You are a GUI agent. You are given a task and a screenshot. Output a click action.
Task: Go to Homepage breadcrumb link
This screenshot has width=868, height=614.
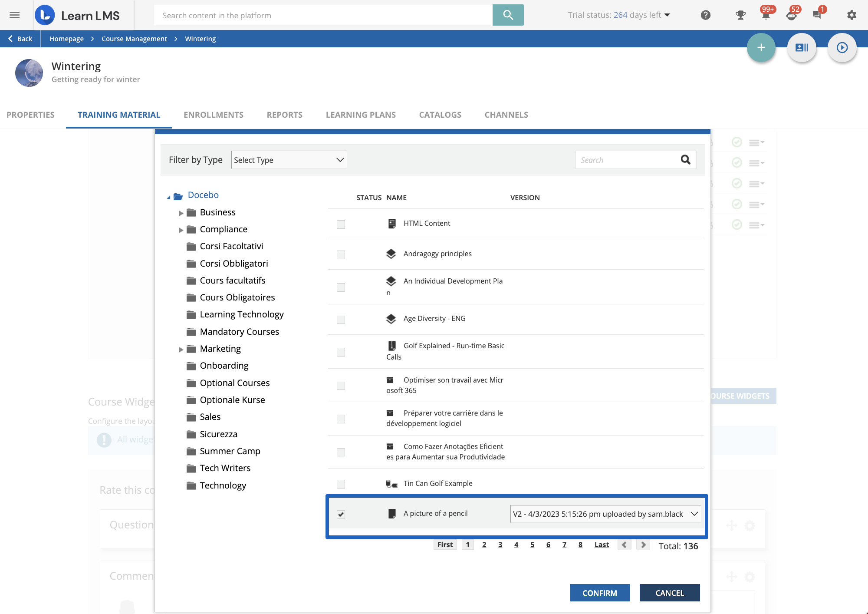[x=66, y=39]
